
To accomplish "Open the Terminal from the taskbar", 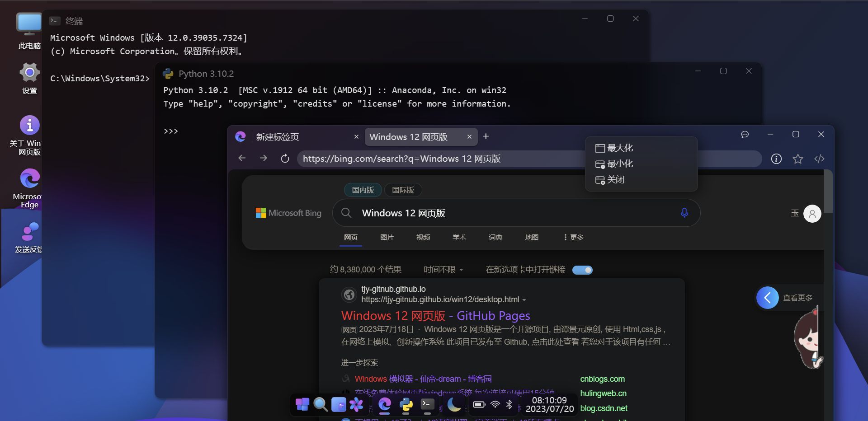I will (x=427, y=405).
